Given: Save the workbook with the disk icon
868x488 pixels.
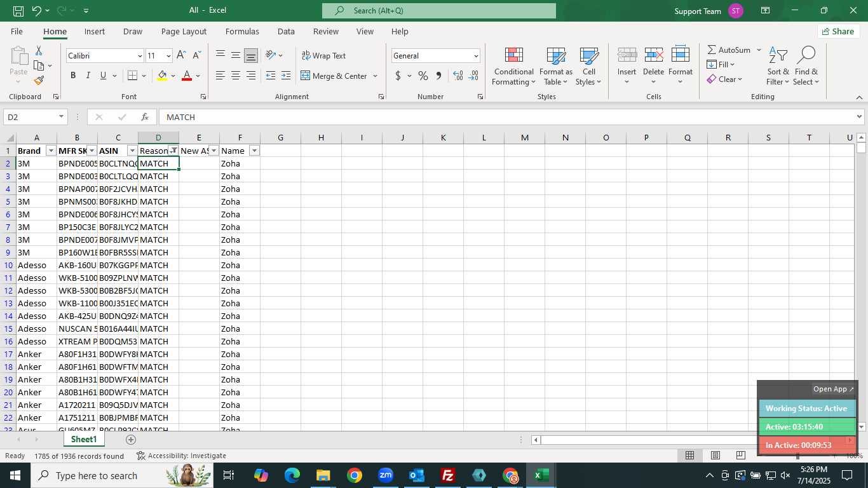Looking at the screenshot, I should coord(18,11).
